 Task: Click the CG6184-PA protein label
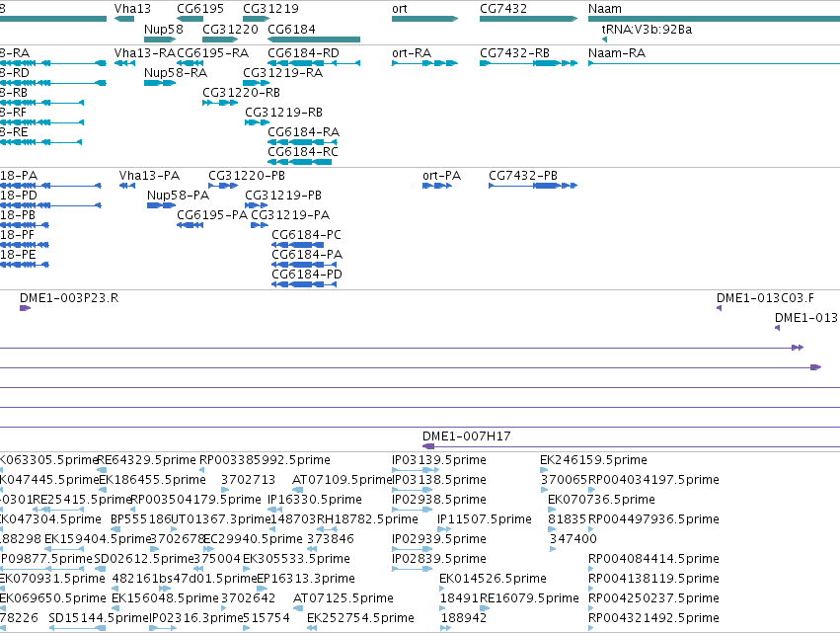[307, 255]
